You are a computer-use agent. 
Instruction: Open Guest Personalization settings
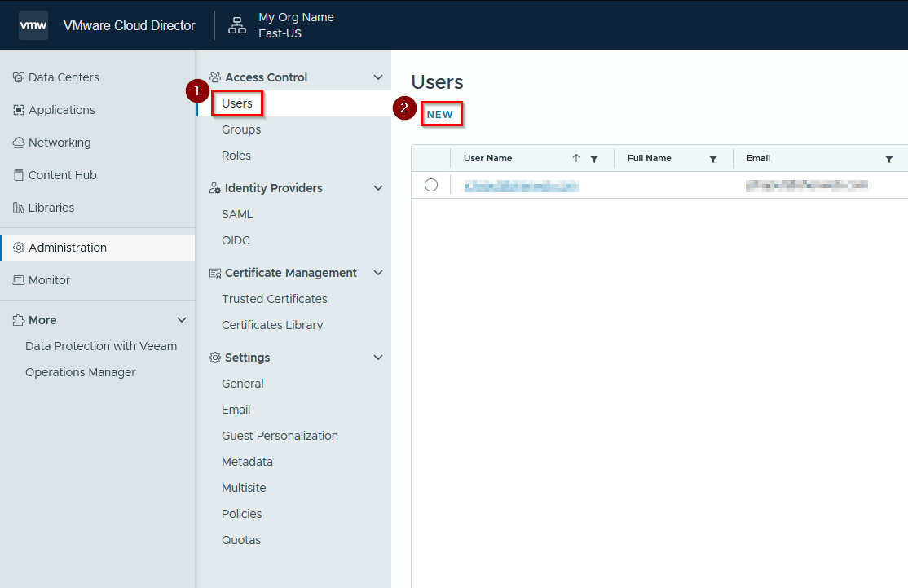click(x=280, y=436)
